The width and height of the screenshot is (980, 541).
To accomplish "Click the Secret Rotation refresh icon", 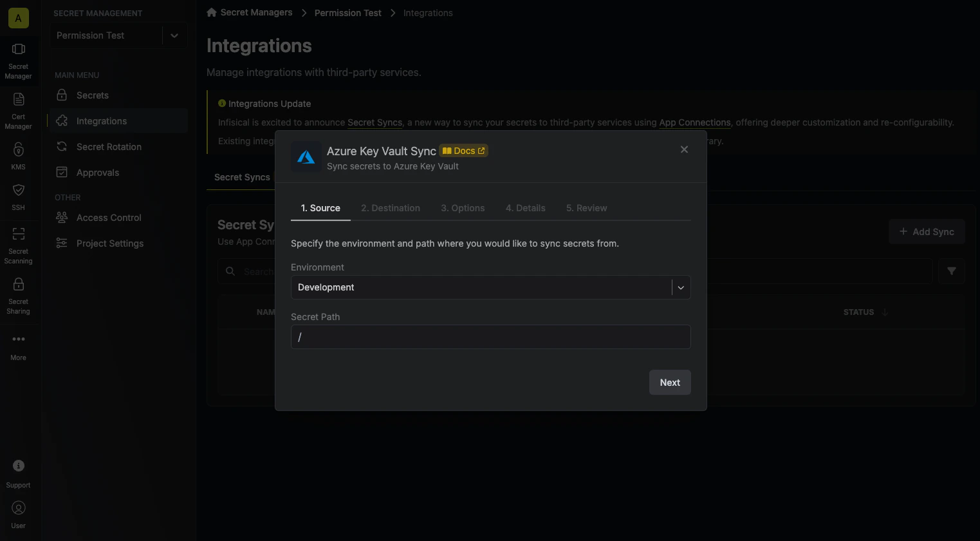I will pos(62,146).
